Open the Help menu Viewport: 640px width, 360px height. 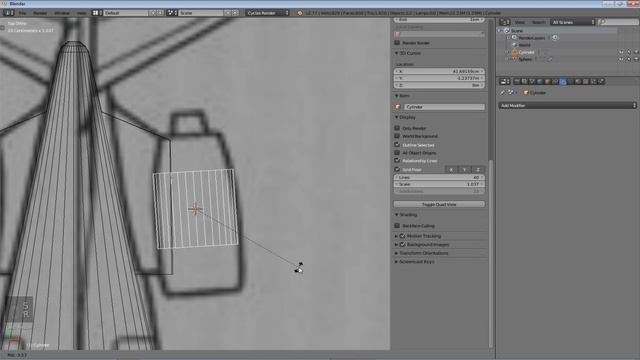[x=82, y=13]
